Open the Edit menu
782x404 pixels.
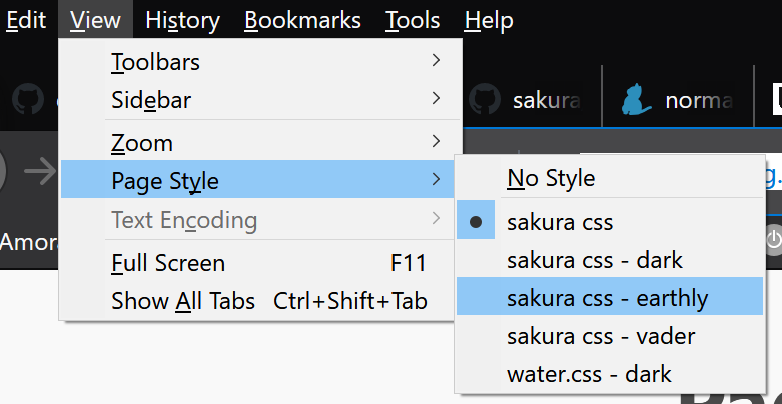(x=25, y=20)
